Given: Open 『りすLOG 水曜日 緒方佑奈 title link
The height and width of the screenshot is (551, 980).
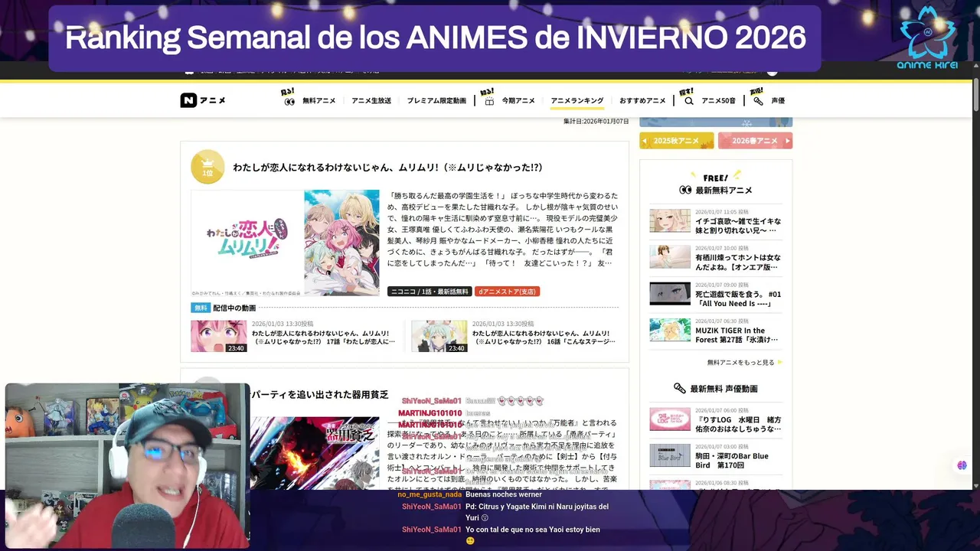Looking at the screenshot, I should 738,424.
